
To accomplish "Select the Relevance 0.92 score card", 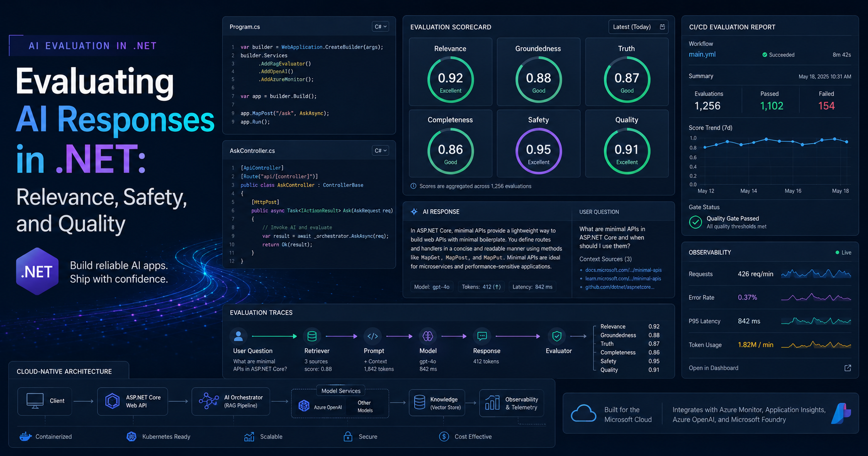I will (450, 72).
